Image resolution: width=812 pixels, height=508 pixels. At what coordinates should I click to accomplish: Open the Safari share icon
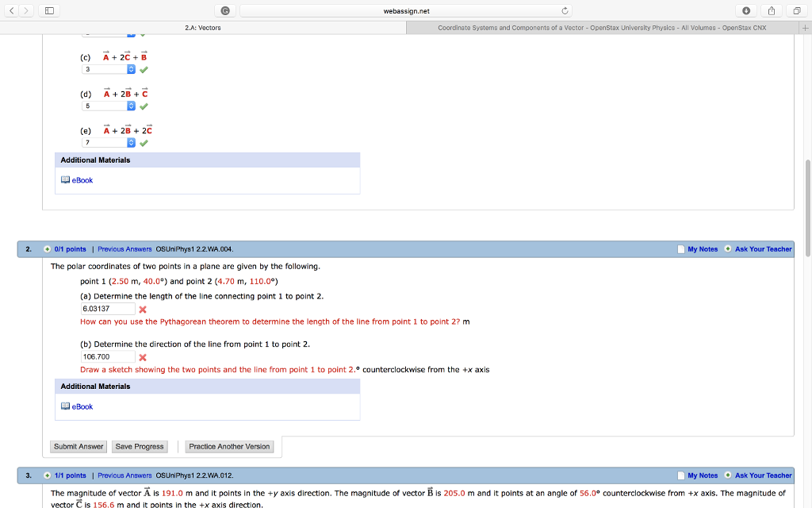(772, 10)
